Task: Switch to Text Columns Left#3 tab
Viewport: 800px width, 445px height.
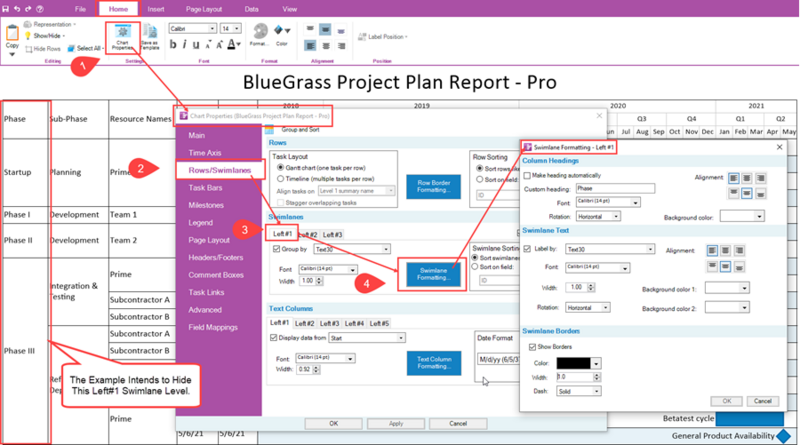Action: tap(329, 324)
